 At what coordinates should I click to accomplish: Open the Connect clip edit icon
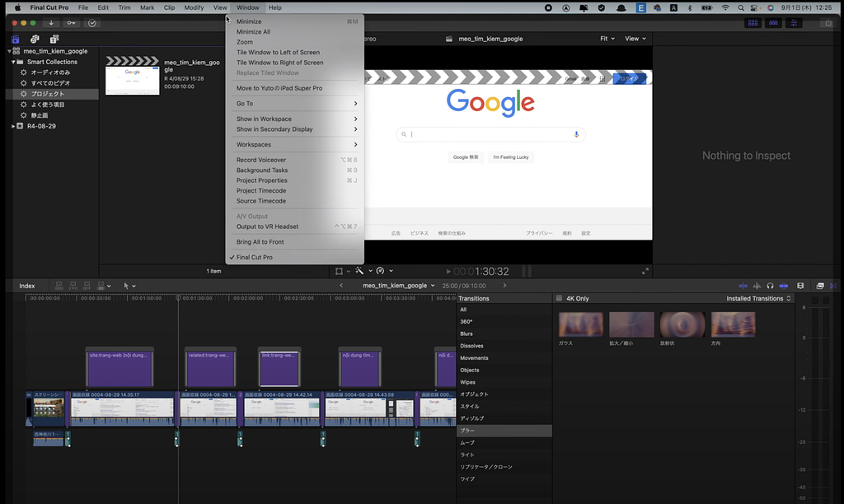coord(59,286)
